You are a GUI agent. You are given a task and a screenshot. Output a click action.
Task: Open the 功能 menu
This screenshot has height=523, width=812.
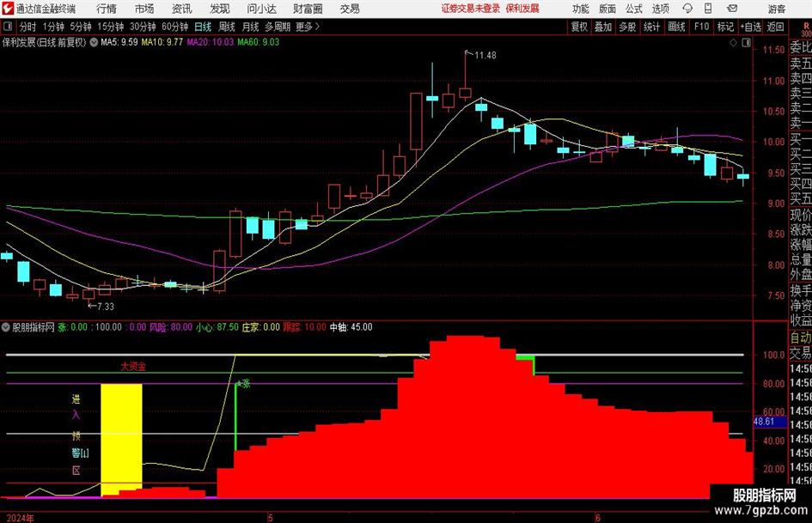coord(581,9)
